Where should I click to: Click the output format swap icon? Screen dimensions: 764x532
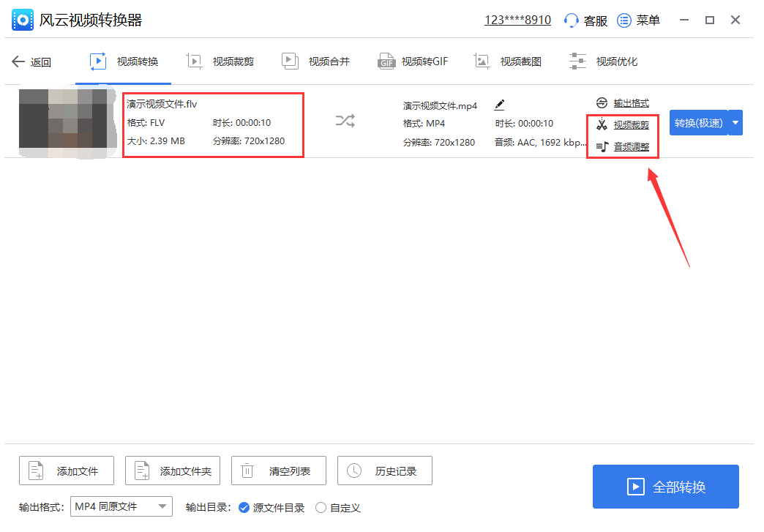[602, 103]
